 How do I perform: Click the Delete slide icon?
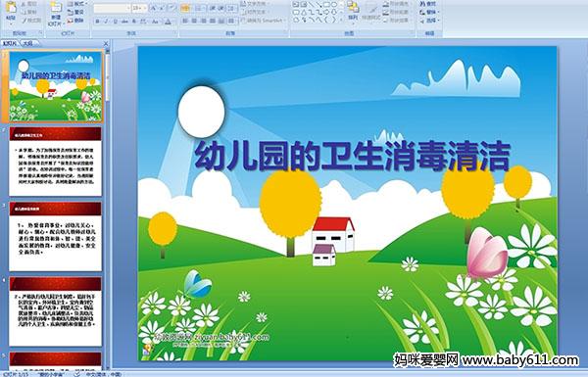(76, 21)
